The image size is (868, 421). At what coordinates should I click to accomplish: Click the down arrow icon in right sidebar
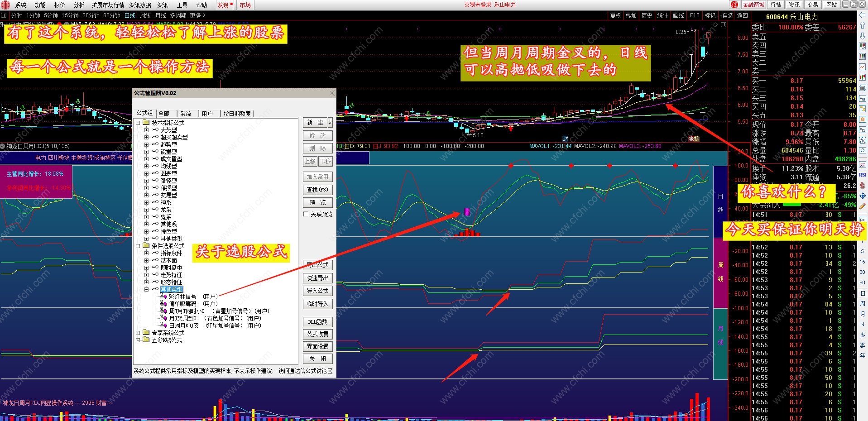[863, 36]
